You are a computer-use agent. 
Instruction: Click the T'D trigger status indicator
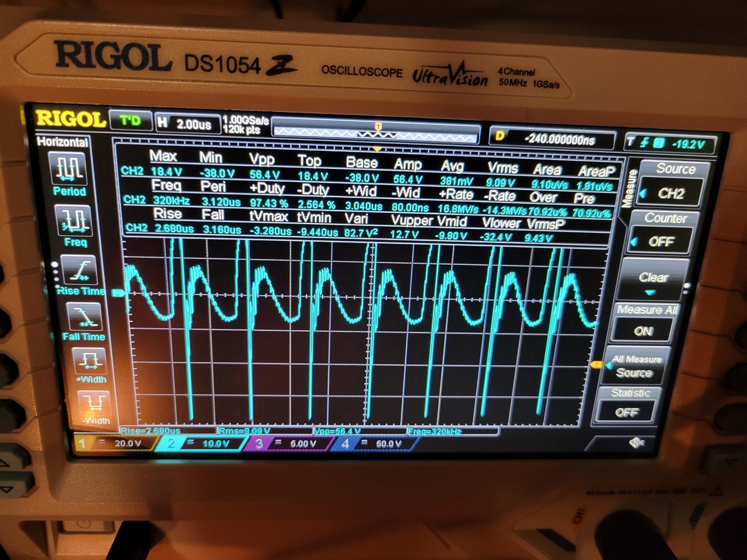pos(130,121)
